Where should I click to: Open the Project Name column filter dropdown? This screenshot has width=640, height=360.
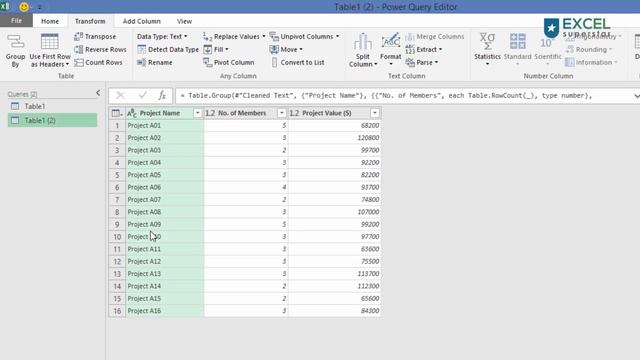197,113
